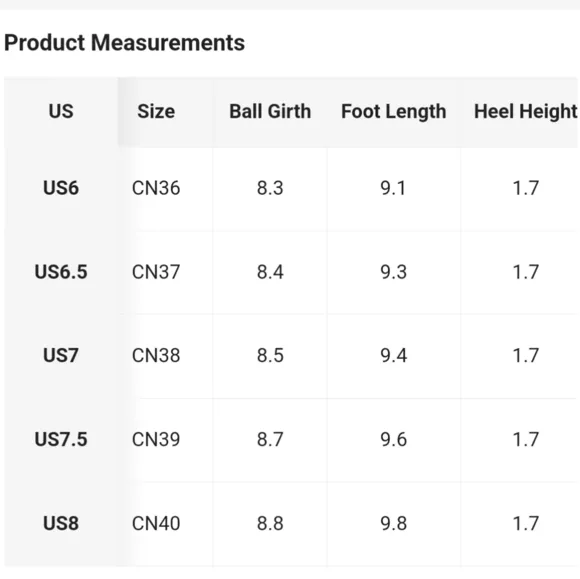Image resolution: width=580 pixels, height=579 pixels.
Task: Select the CN39 size cell
Action: click(x=156, y=440)
